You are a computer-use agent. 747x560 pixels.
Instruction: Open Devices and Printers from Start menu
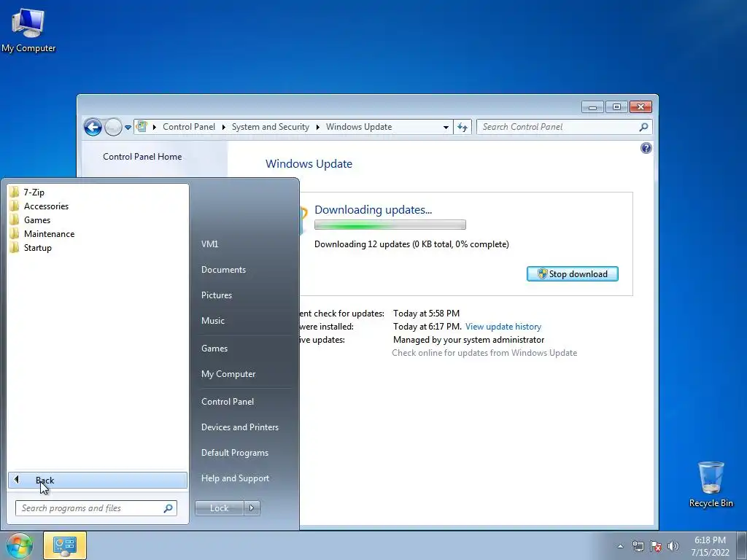pos(239,427)
